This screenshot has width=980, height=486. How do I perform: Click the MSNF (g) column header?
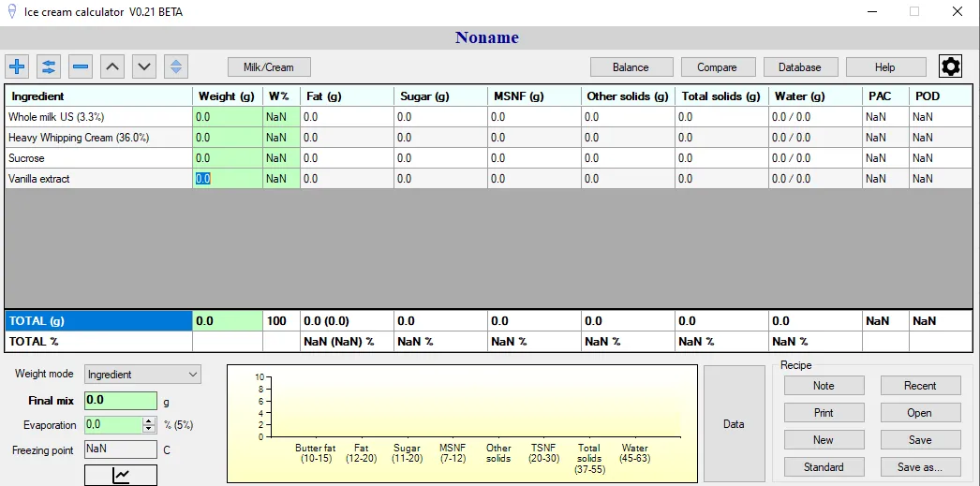click(x=534, y=96)
